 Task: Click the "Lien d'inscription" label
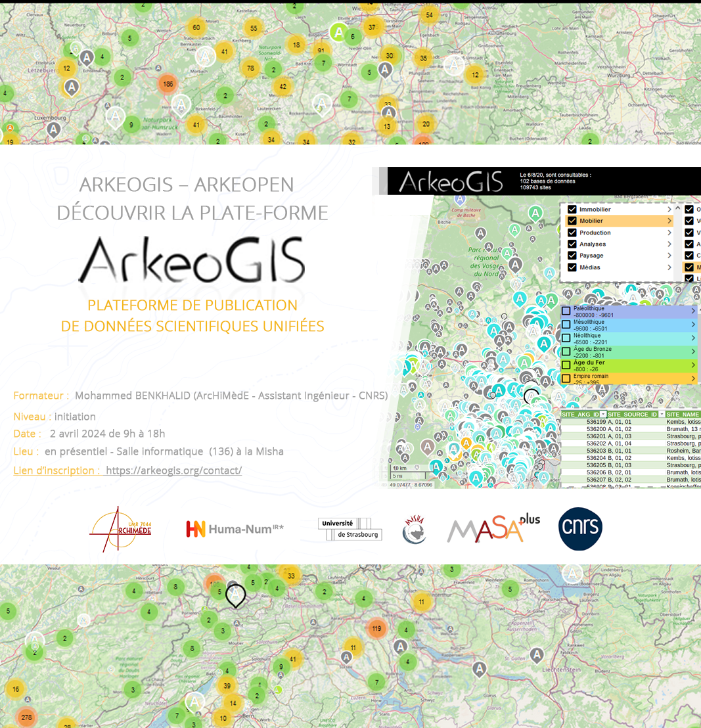[x=57, y=470]
